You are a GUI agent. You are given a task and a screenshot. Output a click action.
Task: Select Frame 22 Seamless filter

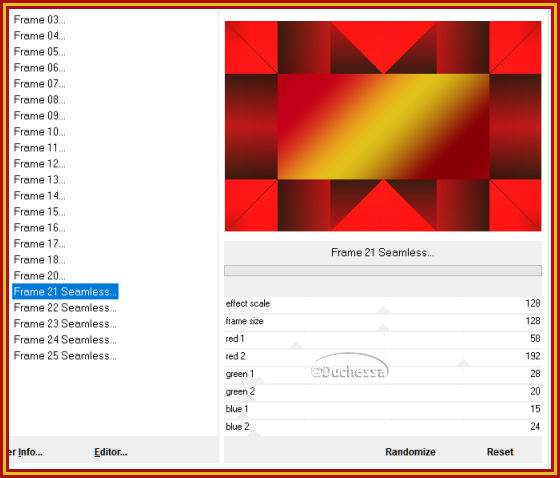point(65,308)
